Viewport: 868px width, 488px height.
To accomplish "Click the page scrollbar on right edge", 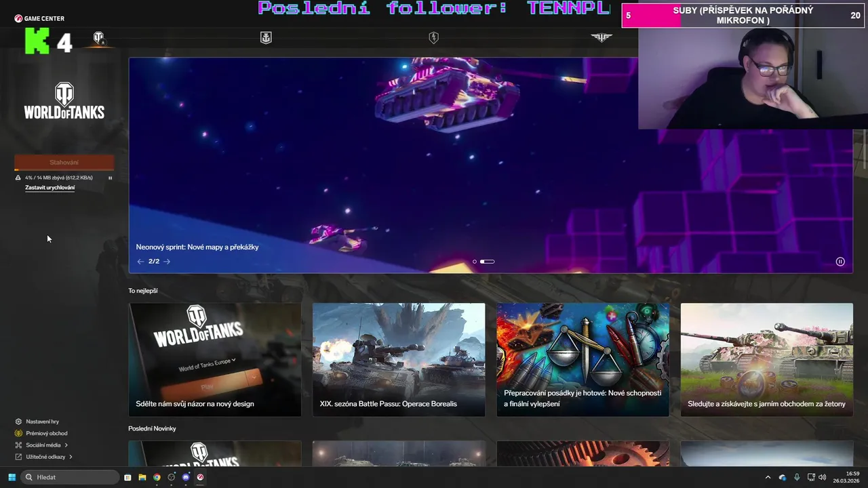I will [x=865, y=149].
